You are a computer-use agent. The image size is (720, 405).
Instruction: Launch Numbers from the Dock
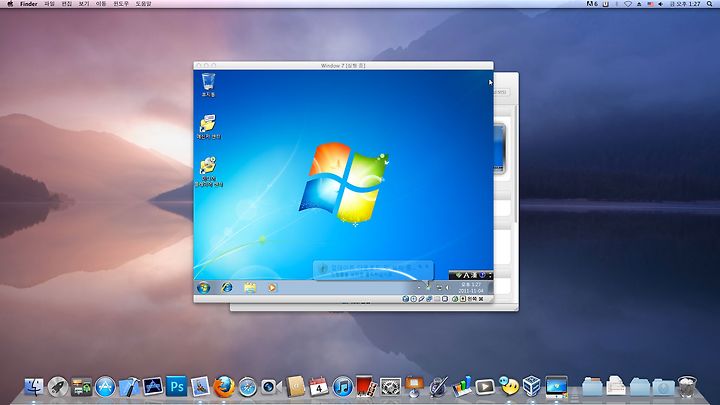click(x=461, y=387)
